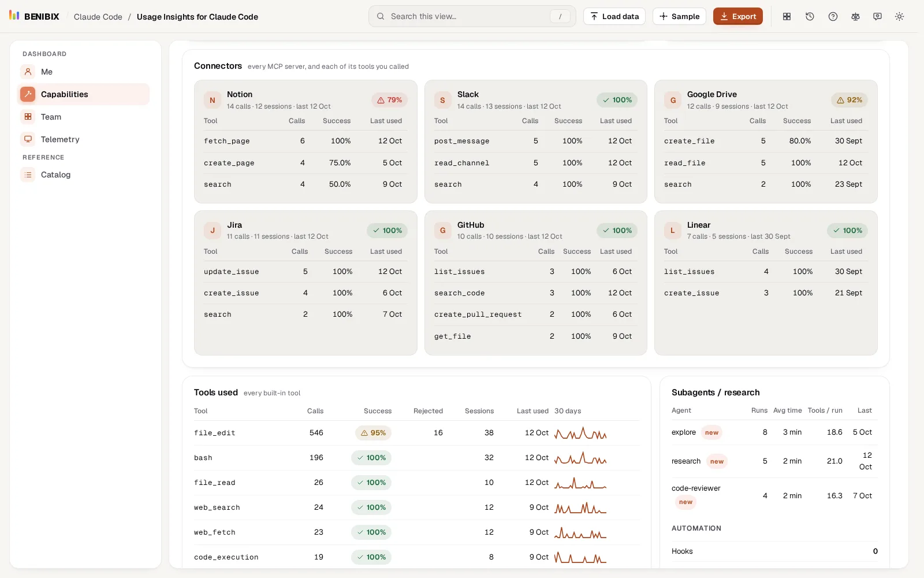Click the post_message tool in Slack
The width and height of the screenshot is (924, 578).
tap(462, 141)
